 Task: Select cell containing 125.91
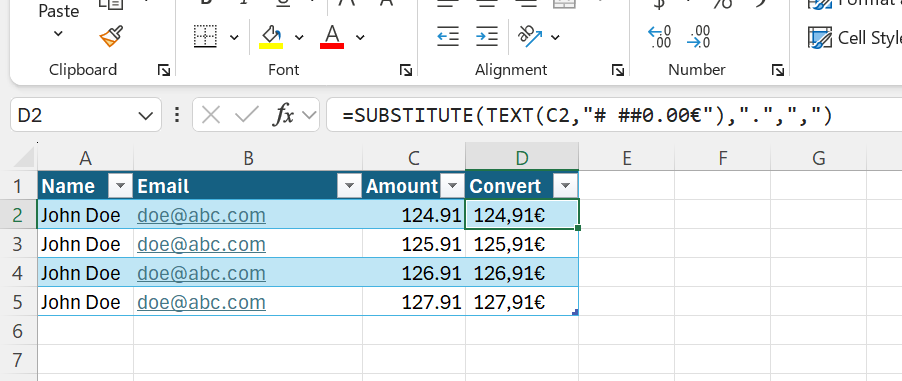[414, 244]
